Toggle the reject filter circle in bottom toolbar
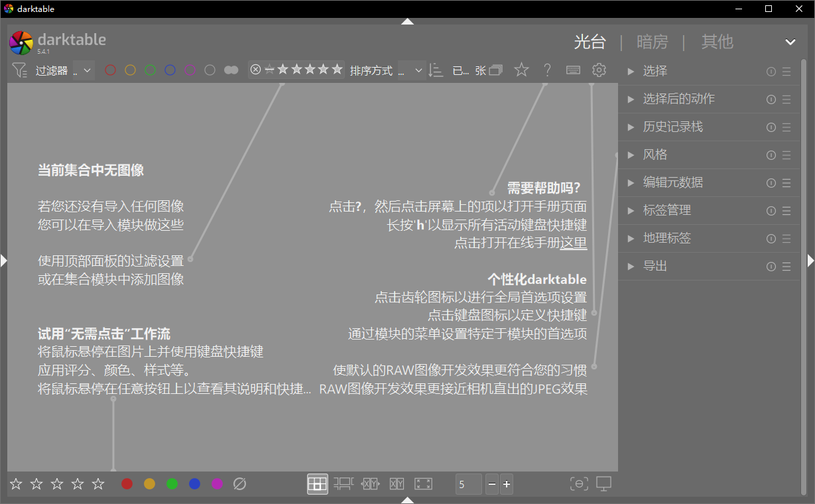 [x=239, y=483]
